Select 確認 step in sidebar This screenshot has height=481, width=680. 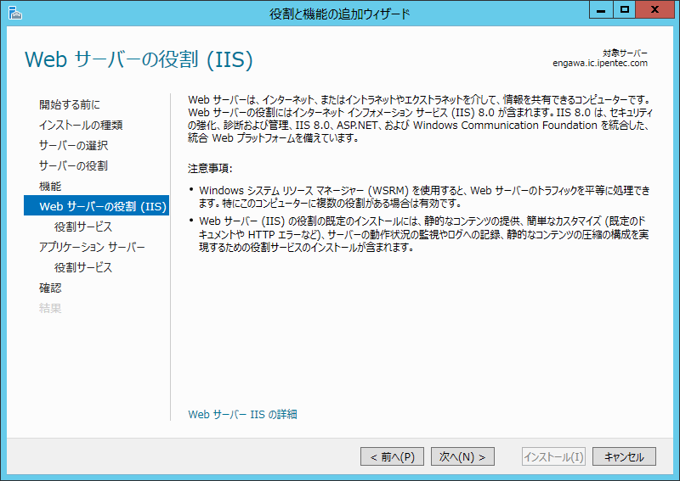tap(50, 288)
